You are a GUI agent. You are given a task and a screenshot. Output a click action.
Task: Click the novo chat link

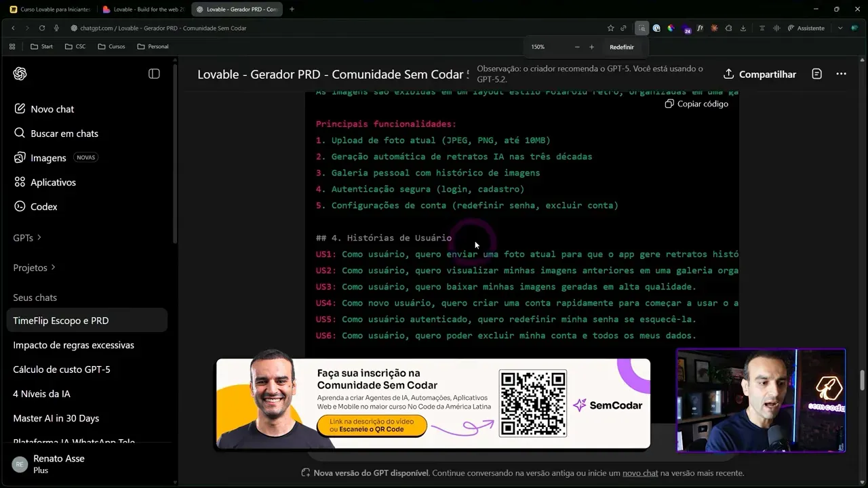[x=640, y=473]
